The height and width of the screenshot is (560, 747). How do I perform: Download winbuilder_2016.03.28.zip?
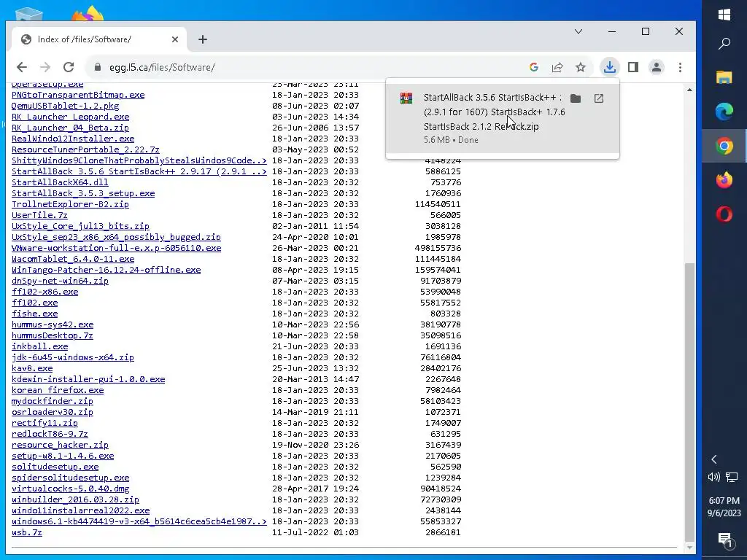click(x=75, y=500)
